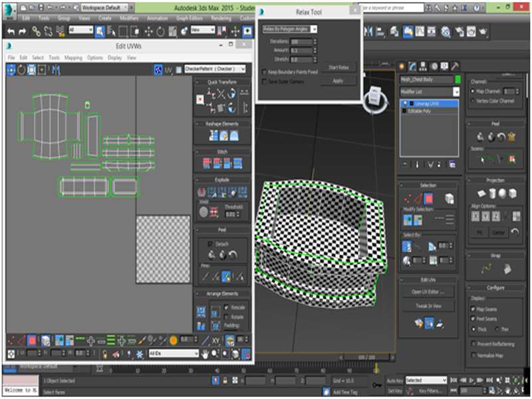This screenshot has width=532, height=399.
Task: Open the Options menu in Edit UVWs
Action: [x=95, y=58]
